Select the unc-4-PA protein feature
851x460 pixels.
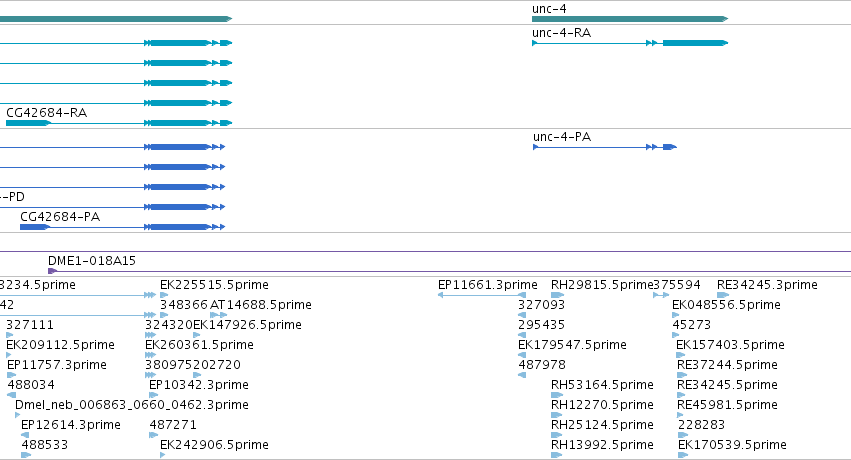(605, 147)
